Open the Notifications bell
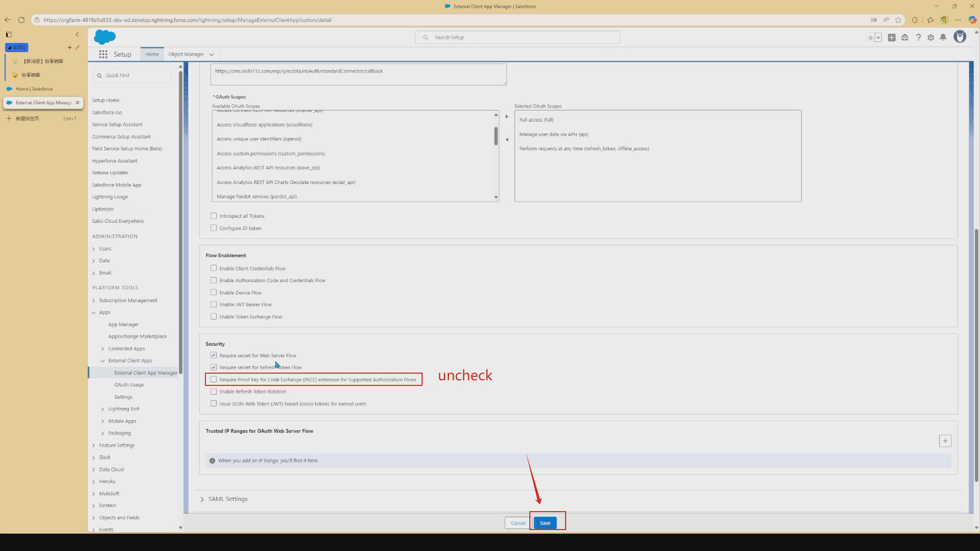Viewport: 980px width, 551px height. point(943,37)
